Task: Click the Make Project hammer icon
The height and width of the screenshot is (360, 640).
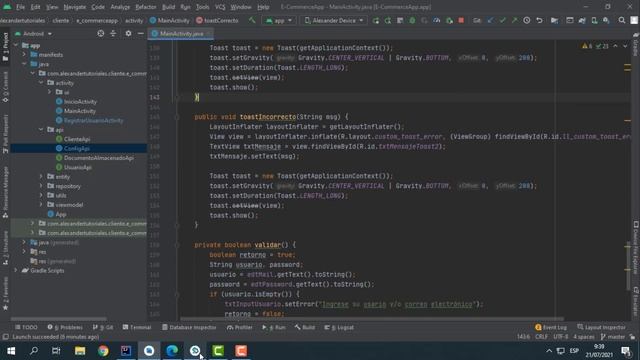Action: pos(252,20)
